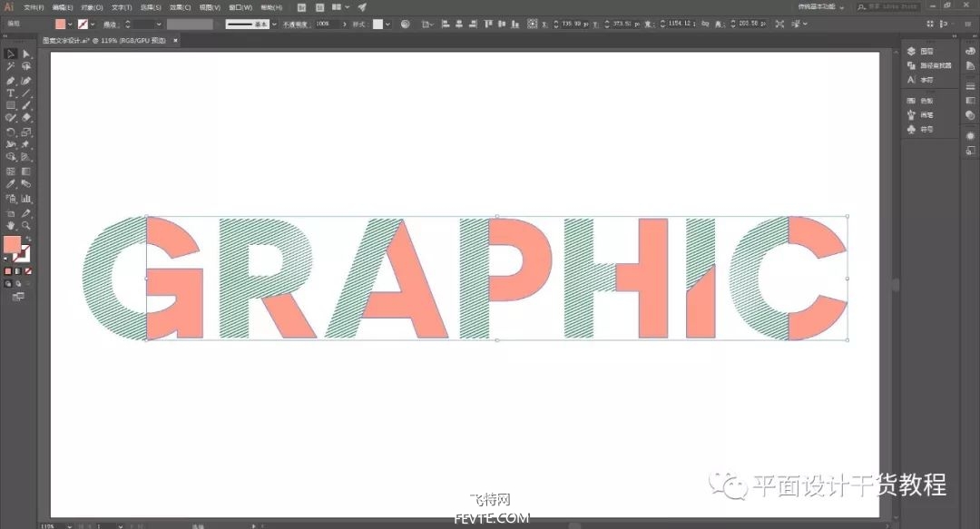Select the Rotate tool
The image size is (980, 529).
(11, 132)
